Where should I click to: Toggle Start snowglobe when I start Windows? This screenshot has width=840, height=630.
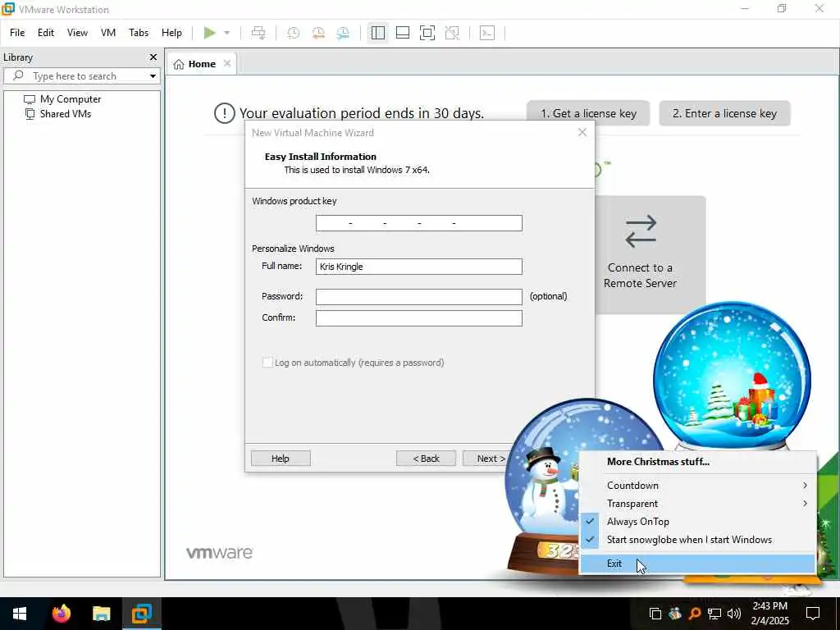pyautogui.click(x=698, y=540)
